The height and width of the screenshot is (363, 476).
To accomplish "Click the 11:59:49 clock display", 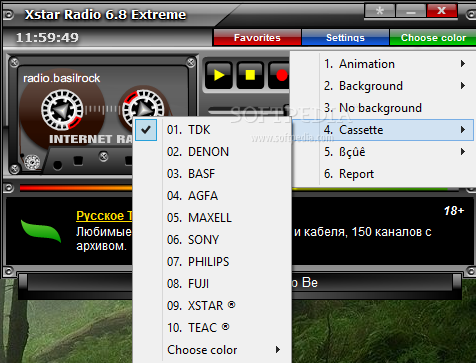I will click(47, 37).
